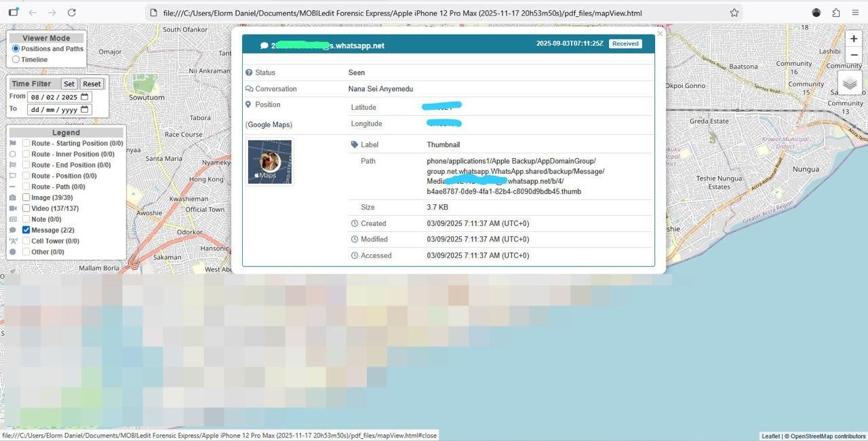Bookmark page with the star icon
This screenshot has width=868, height=441.
pyautogui.click(x=734, y=13)
